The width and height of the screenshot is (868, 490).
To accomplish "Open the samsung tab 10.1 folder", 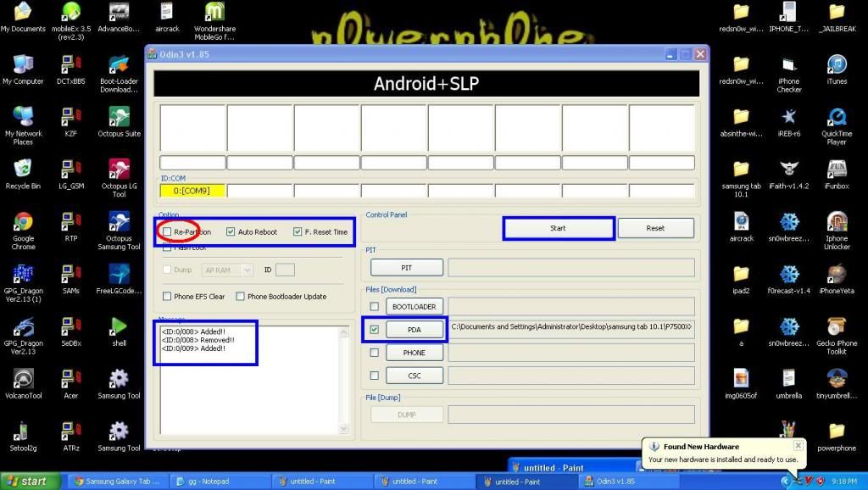I will (741, 178).
